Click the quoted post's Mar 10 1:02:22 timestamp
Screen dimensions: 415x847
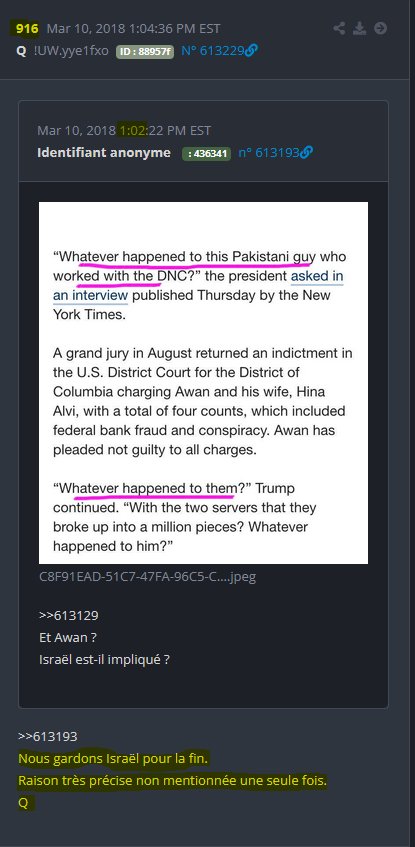pos(124,130)
